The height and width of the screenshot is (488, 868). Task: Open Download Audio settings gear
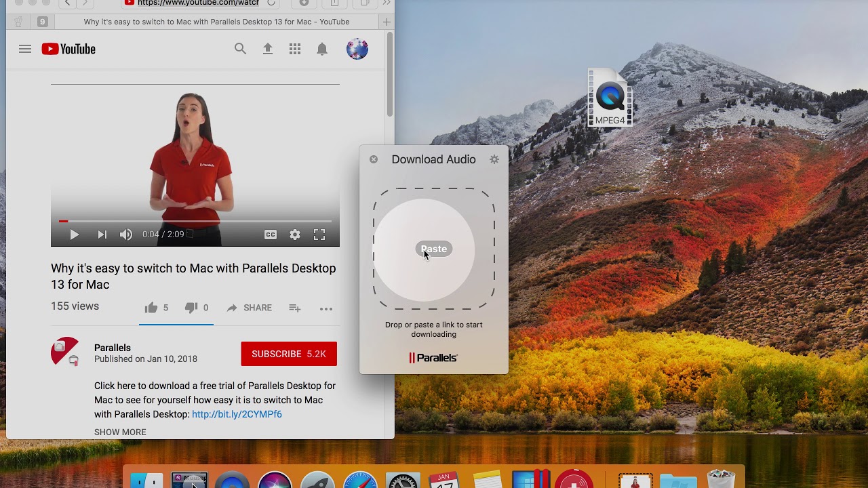494,159
